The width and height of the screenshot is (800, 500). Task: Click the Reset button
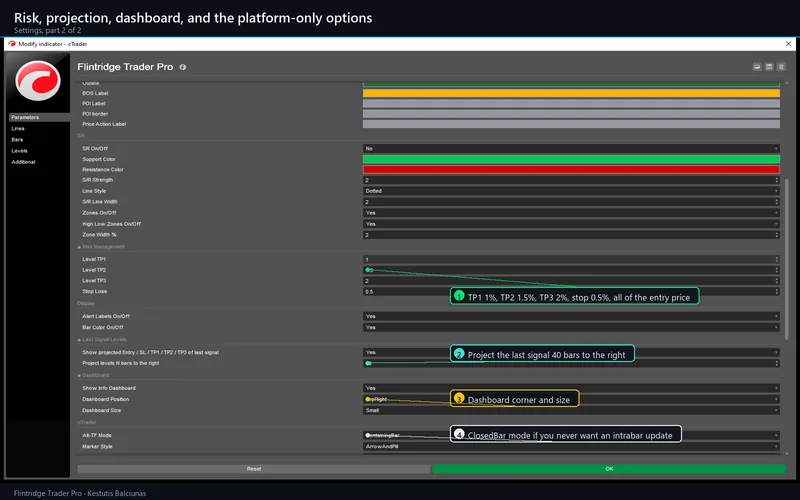click(x=254, y=468)
